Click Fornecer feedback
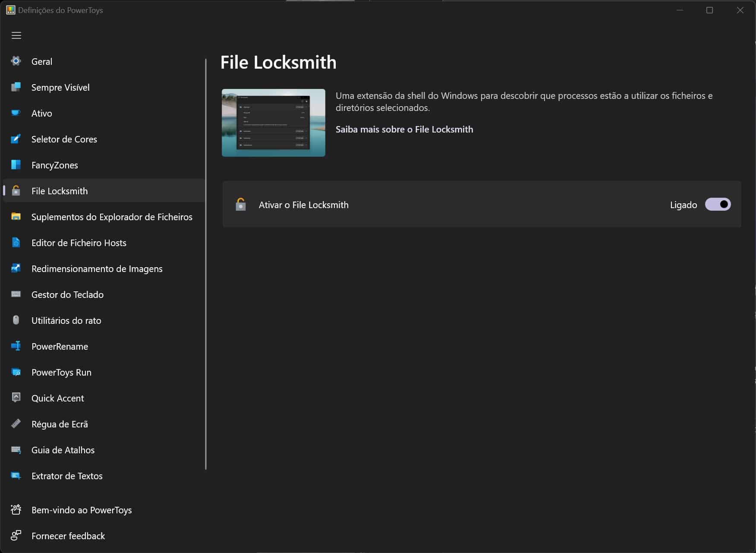This screenshot has width=756, height=553. [x=68, y=536]
